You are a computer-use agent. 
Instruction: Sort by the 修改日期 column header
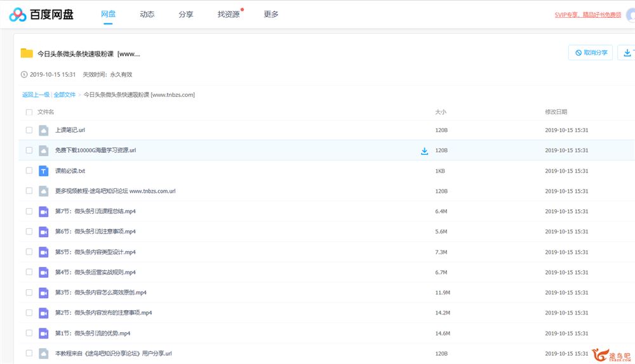coord(556,112)
